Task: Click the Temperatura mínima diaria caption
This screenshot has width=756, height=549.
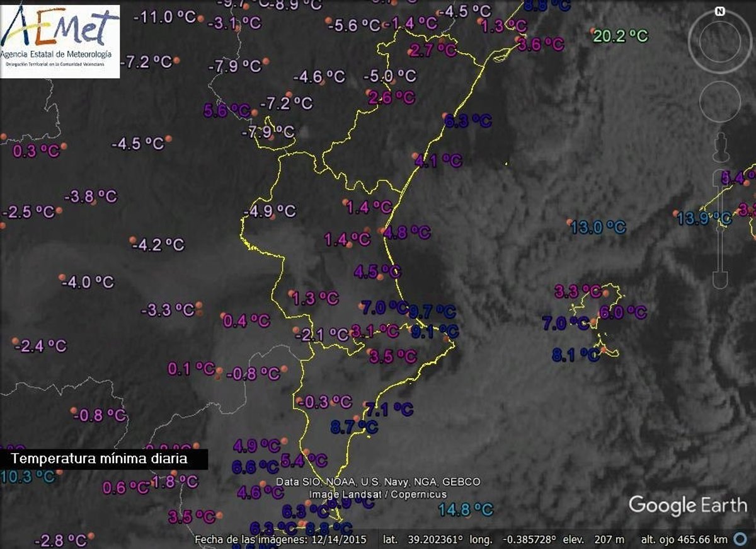Action: coord(100,458)
